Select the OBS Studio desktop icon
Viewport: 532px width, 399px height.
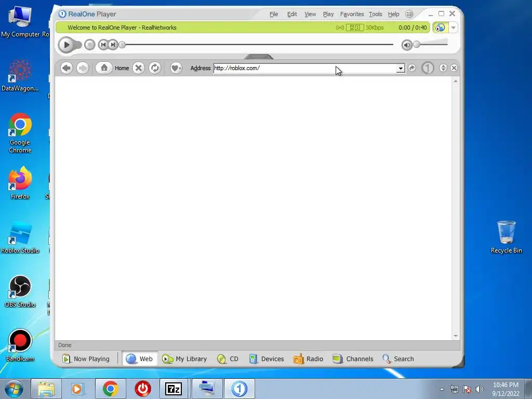click(20, 291)
